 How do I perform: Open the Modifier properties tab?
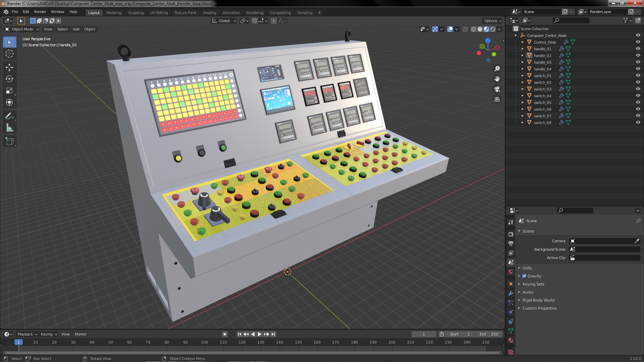[511, 293]
